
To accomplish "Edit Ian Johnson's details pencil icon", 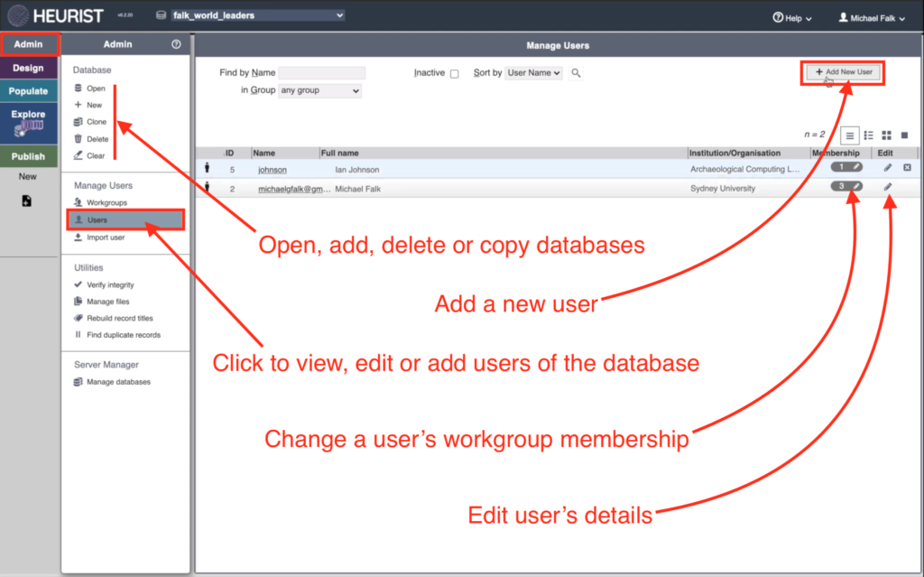I will click(x=888, y=168).
